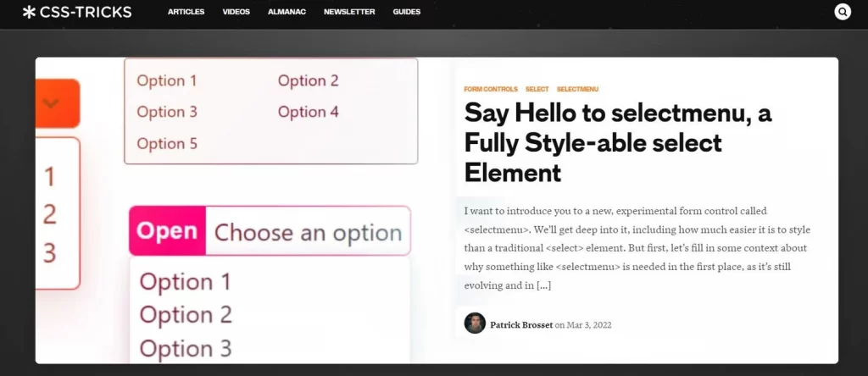Go to CSS-Tricks logo home link
Viewport: 868px width, 376px height.
click(77, 12)
